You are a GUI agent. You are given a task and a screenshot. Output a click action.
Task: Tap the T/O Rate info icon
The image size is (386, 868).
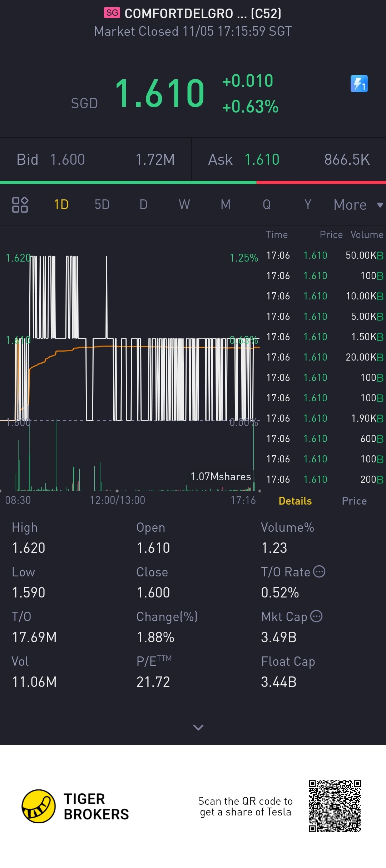pyautogui.click(x=319, y=572)
